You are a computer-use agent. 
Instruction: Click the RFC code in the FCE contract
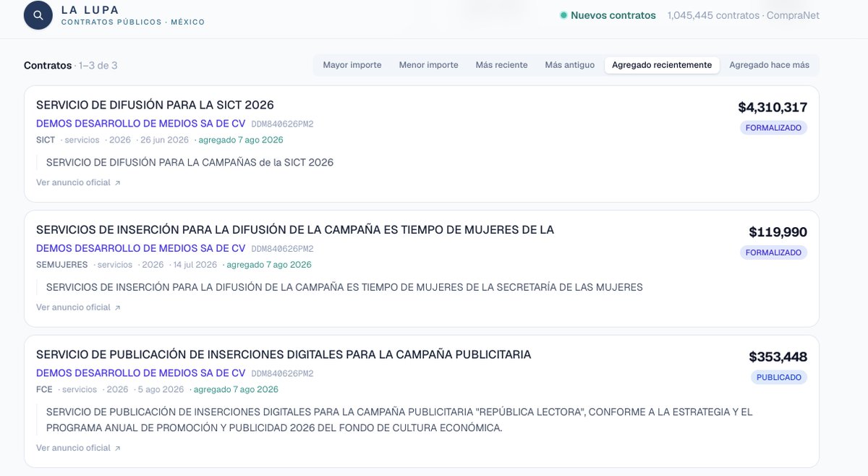(x=282, y=374)
